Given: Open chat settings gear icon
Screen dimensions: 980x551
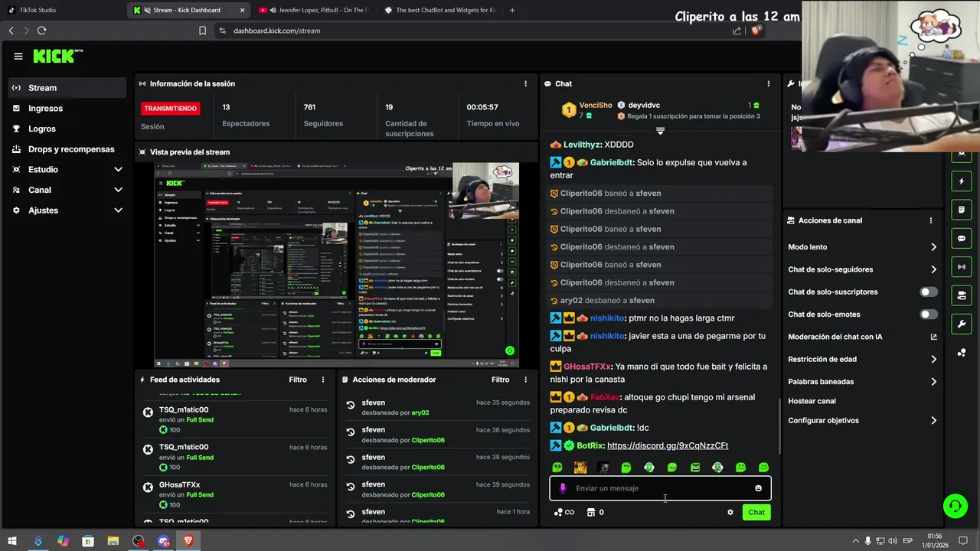Looking at the screenshot, I should click(730, 512).
